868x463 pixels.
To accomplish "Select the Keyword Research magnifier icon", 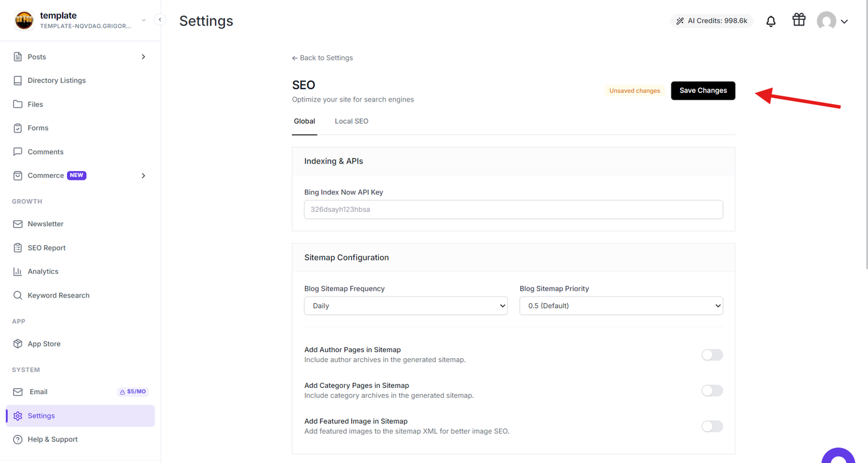I will (17, 296).
